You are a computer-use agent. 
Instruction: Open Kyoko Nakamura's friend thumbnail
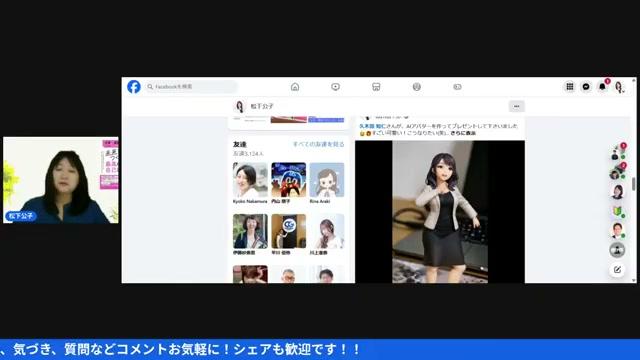click(250, 180)
